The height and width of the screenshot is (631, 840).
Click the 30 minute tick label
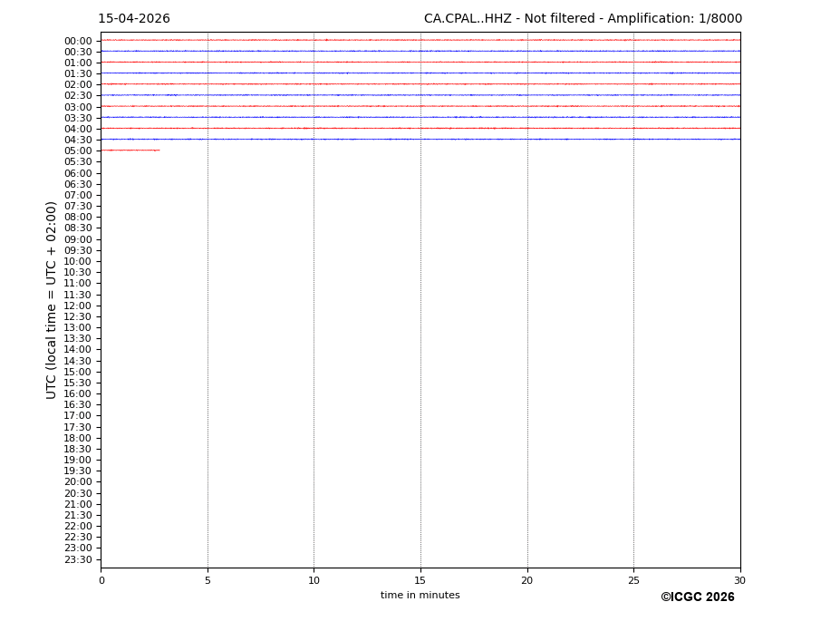739,580
